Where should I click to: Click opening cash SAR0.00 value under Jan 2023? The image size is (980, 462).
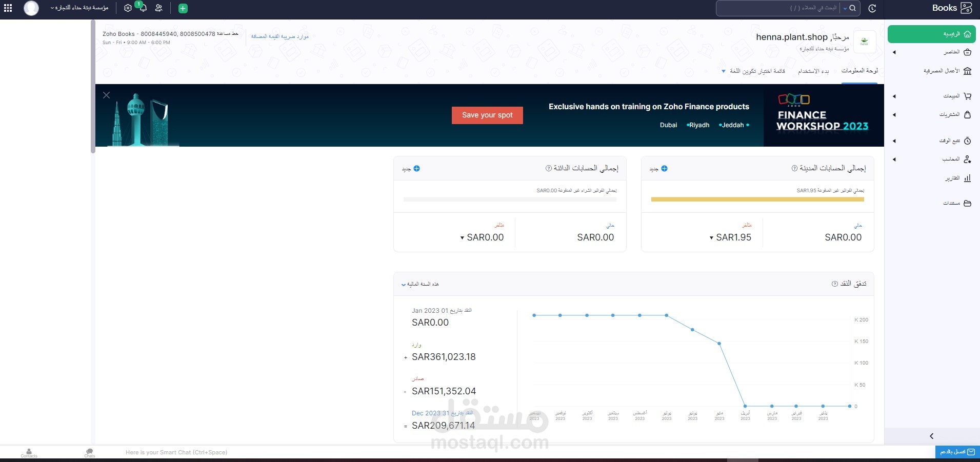(430, 323)
